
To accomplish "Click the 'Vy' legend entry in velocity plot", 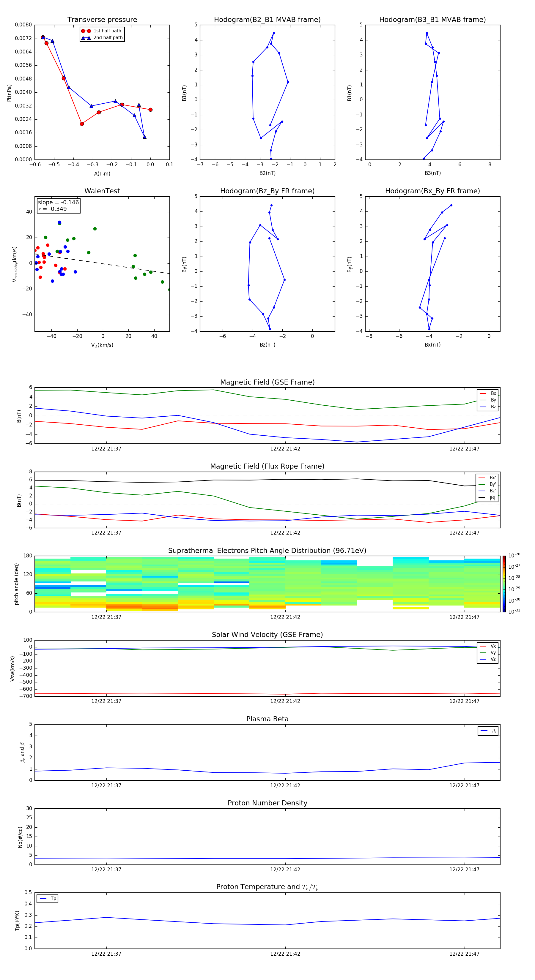I will (488, 653).
